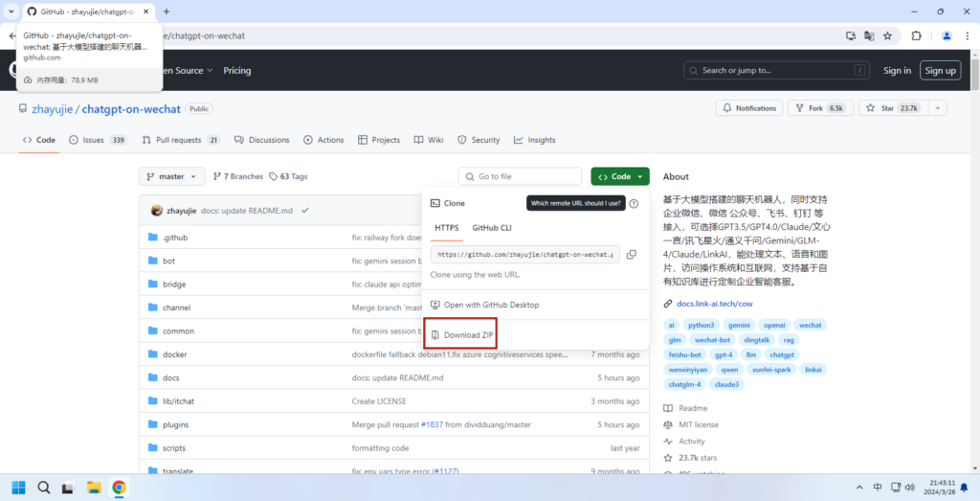The height and width of the screenshot is (501, 980).
Task: Open the Windows Start menu
Action: (19, 488)
